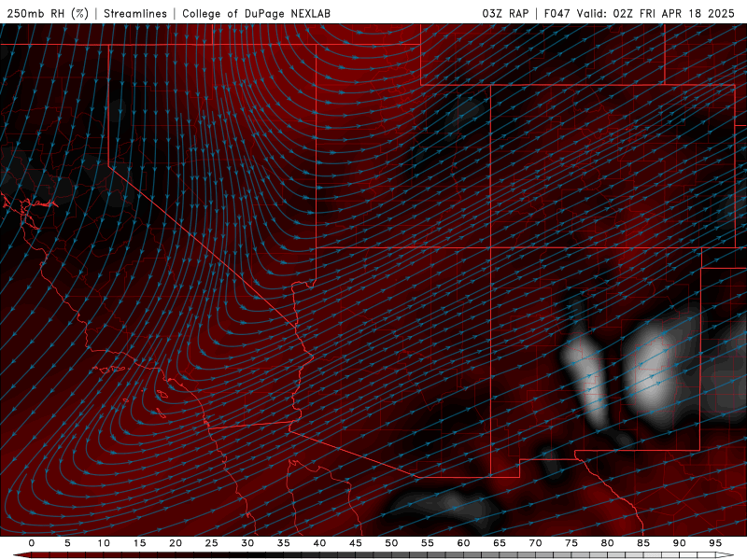Click the colorbar label "70"

(535, 543)
